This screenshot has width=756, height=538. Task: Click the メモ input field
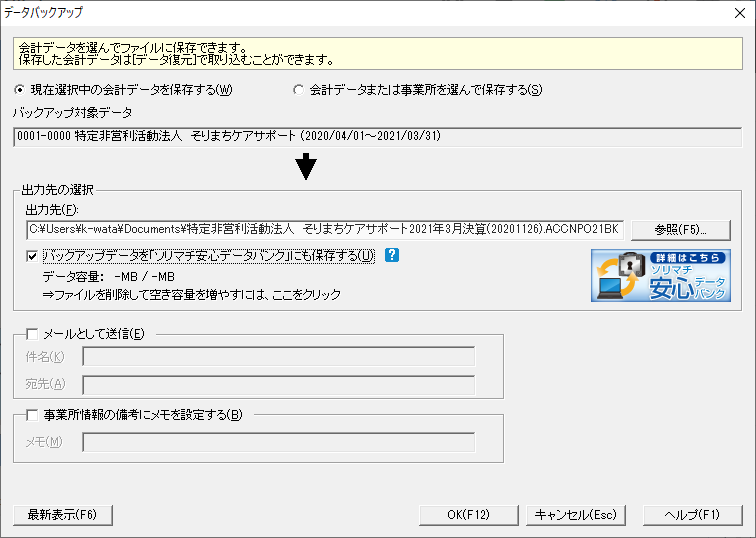278,442
